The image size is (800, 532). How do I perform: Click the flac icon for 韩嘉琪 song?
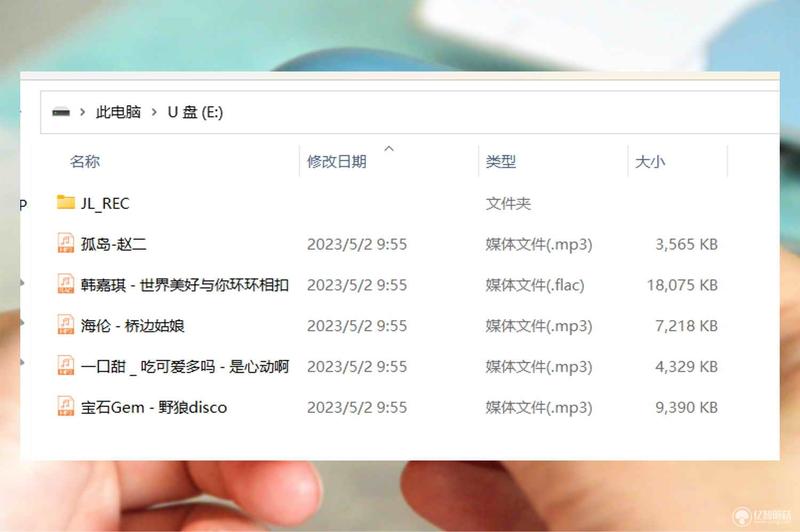point(65,284)
